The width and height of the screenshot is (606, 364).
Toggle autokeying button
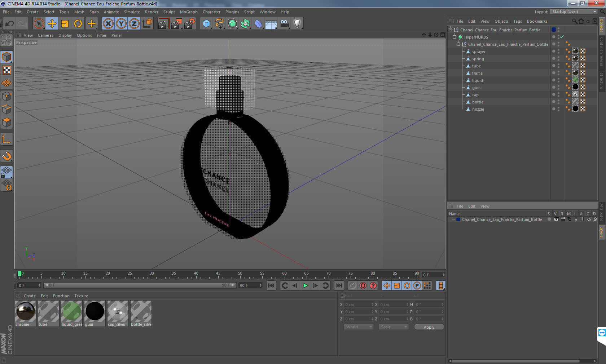363,285
